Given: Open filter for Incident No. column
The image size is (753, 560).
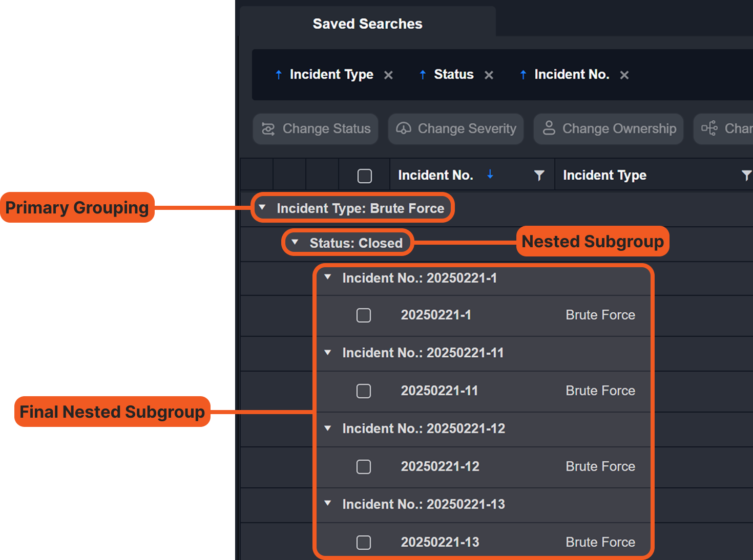Looking at the screenshot, I should click(539, 176).
